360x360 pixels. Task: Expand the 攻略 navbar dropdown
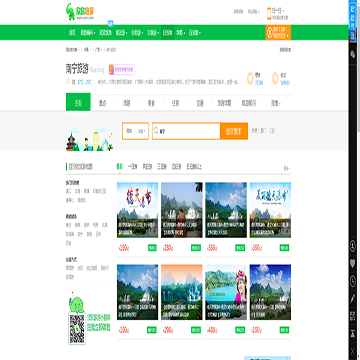(180, 33)
